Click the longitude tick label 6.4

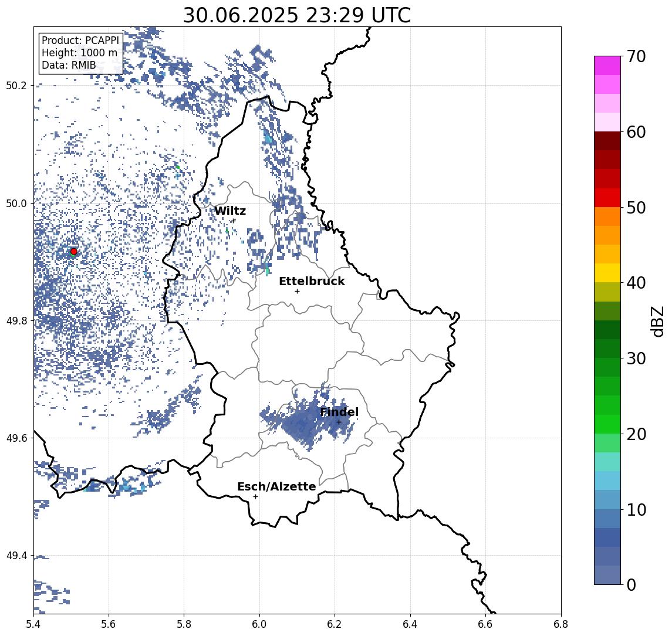click(410, 624)
